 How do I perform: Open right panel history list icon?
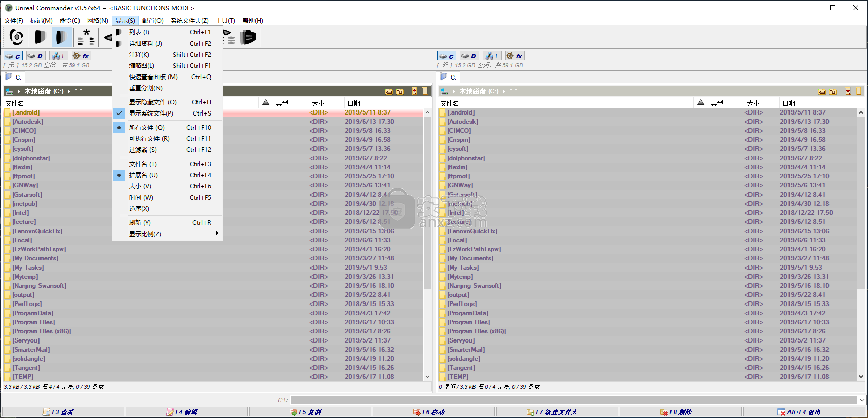coord(859,91)
